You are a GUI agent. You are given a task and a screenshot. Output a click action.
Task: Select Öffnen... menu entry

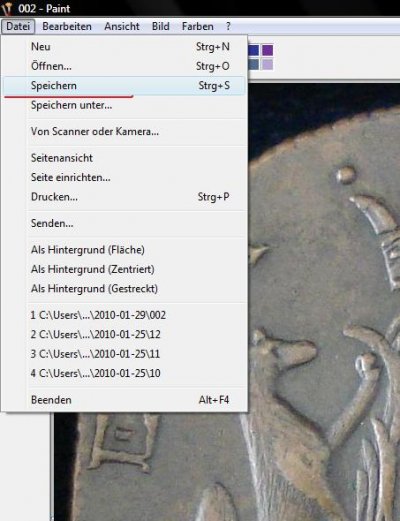(124, 66)
